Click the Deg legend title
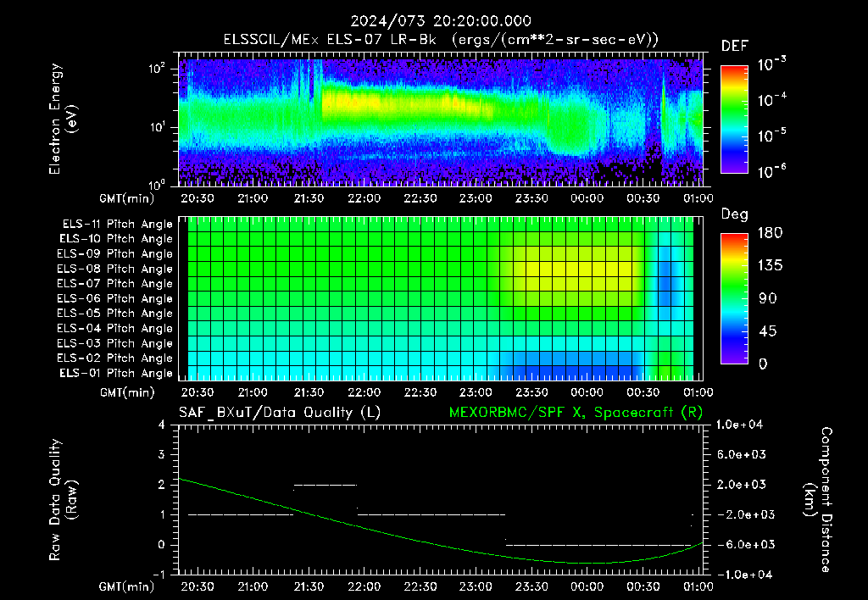Screen dimensions: 868x600 point(735,214)
